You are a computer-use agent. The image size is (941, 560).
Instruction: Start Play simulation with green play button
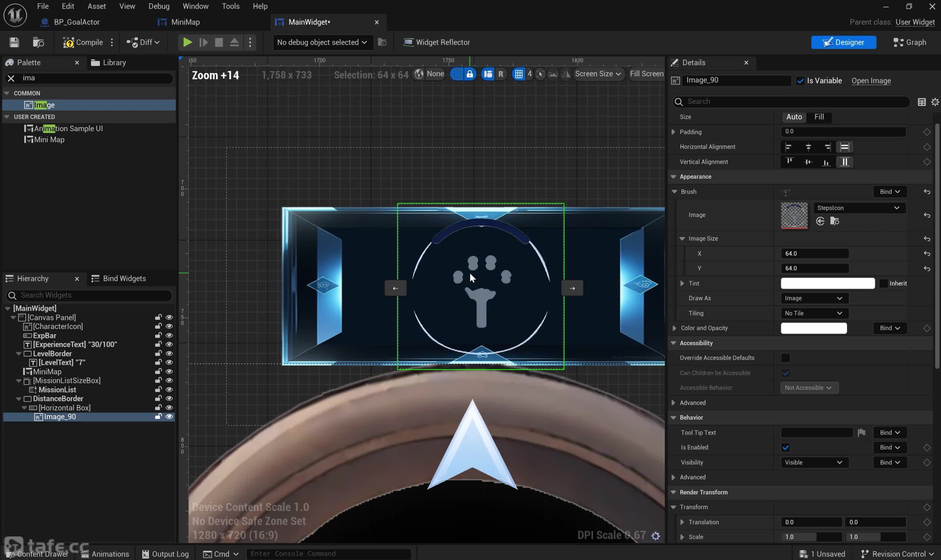pos(187,42)
